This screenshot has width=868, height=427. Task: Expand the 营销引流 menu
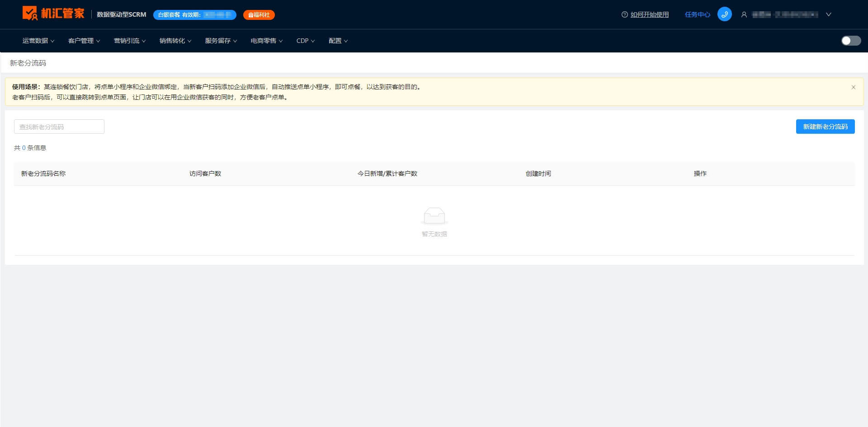coord(130,41)
